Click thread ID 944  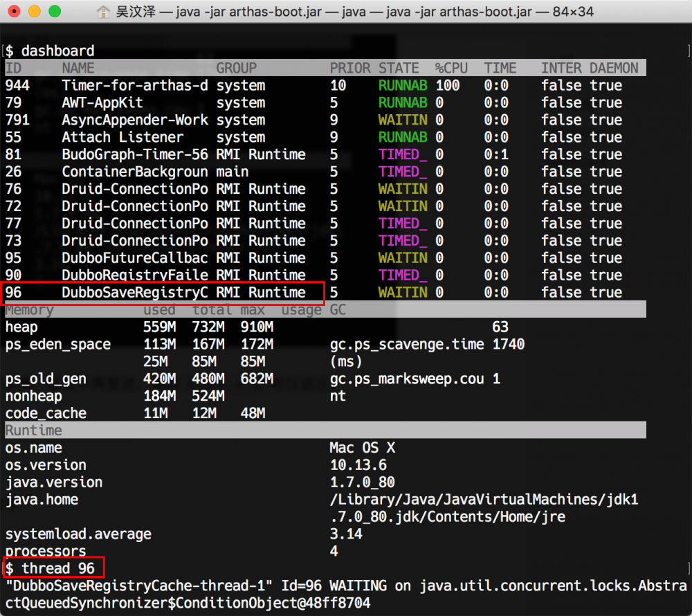pos(17,85)
